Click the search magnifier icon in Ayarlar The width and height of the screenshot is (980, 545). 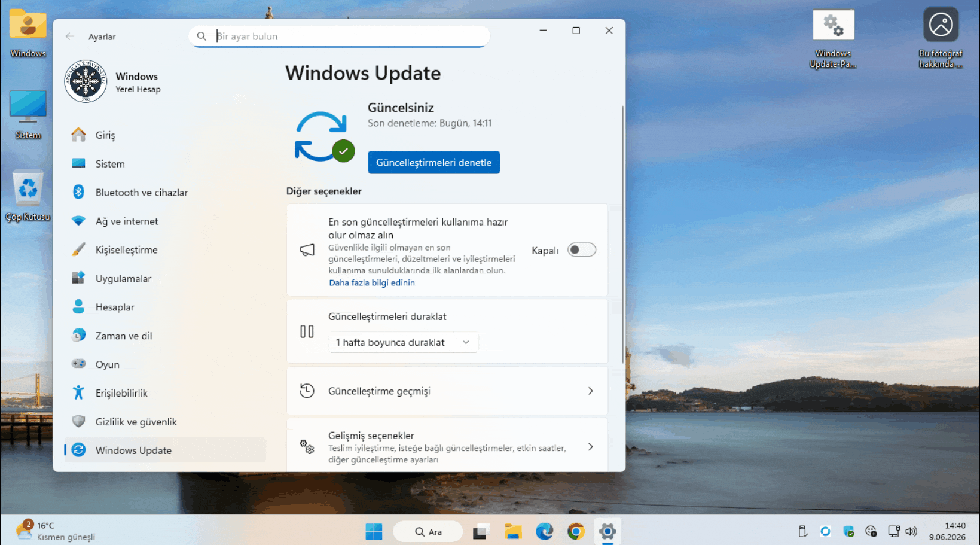[202, 36]
